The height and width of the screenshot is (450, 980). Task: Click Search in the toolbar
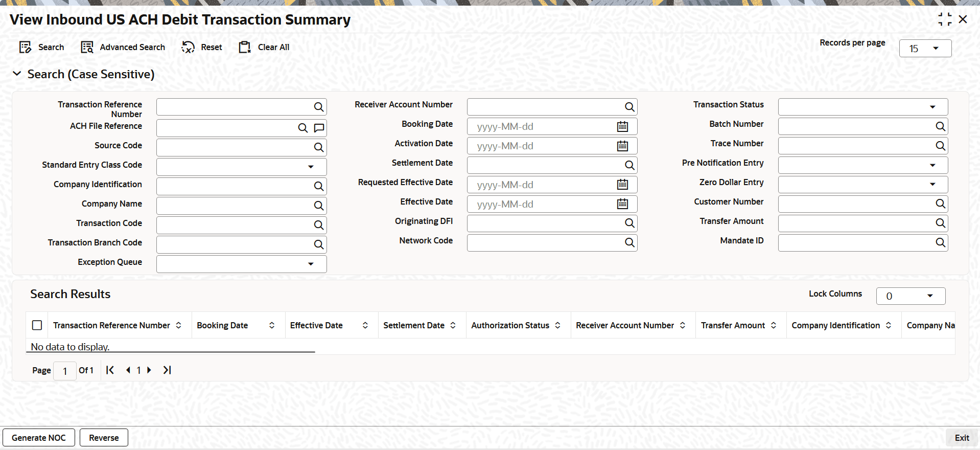pos(41,47)
